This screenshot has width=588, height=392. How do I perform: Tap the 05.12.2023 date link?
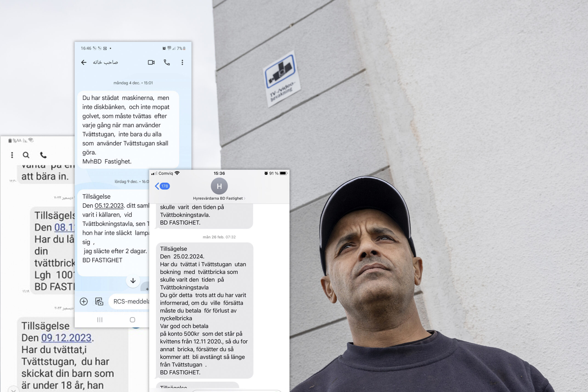click(x=109, y=206)
